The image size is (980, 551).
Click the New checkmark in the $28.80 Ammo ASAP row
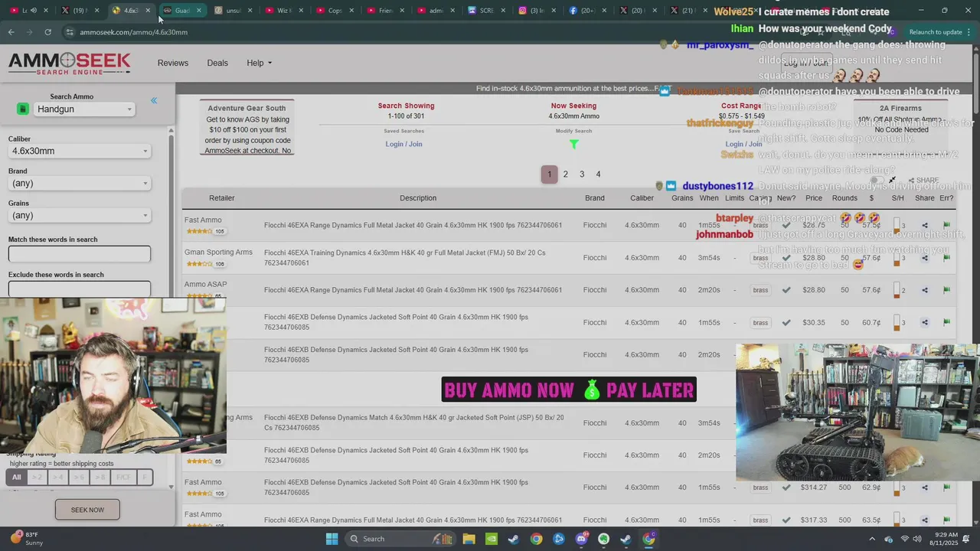(786, 290)
